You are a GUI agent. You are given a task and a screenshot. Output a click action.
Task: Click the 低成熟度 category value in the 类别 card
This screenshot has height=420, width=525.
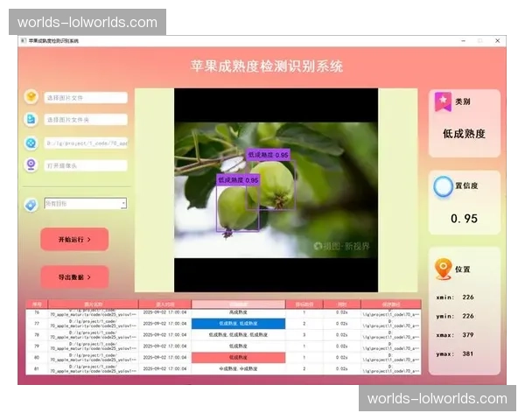point(464,134)
